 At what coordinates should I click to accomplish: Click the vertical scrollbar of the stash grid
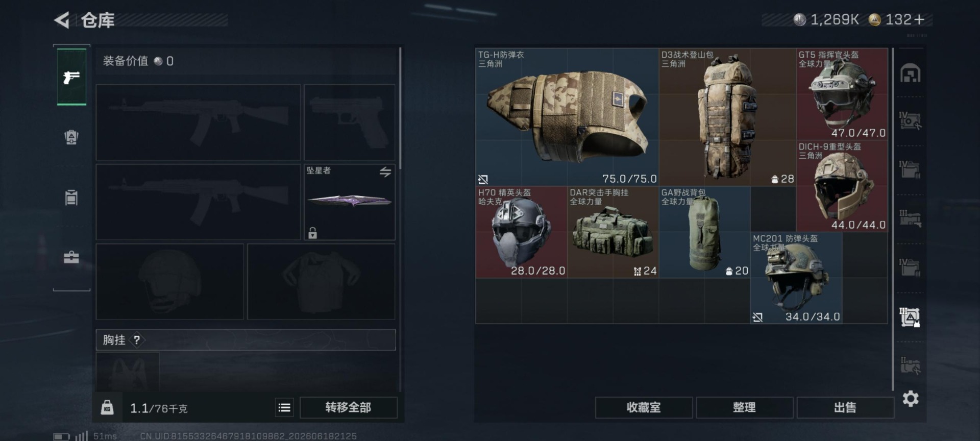tap(893, 219)
